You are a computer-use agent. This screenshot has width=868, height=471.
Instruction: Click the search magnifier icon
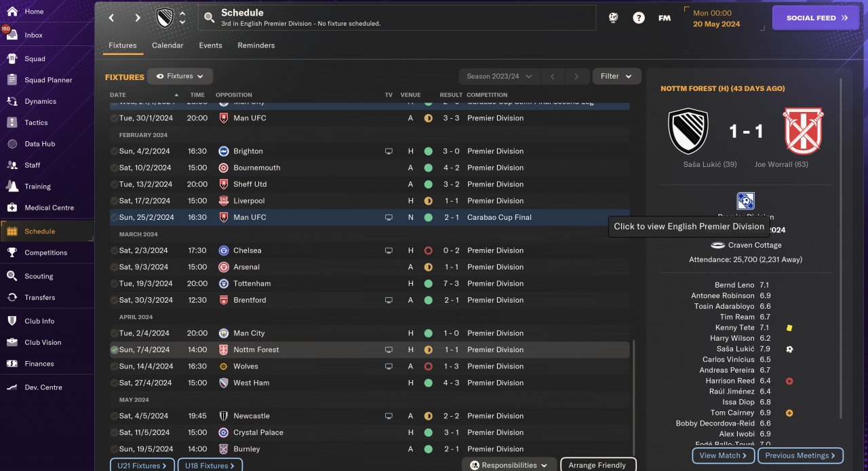(x=209, y=18)
